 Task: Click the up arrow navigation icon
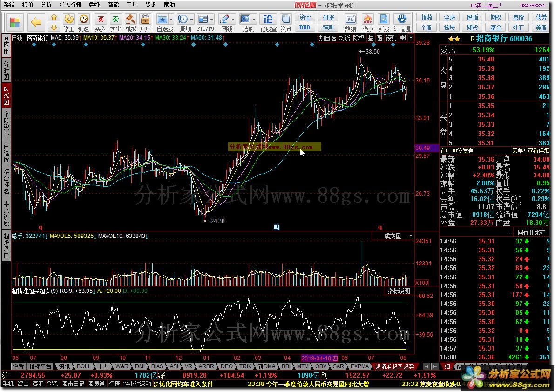54,17
